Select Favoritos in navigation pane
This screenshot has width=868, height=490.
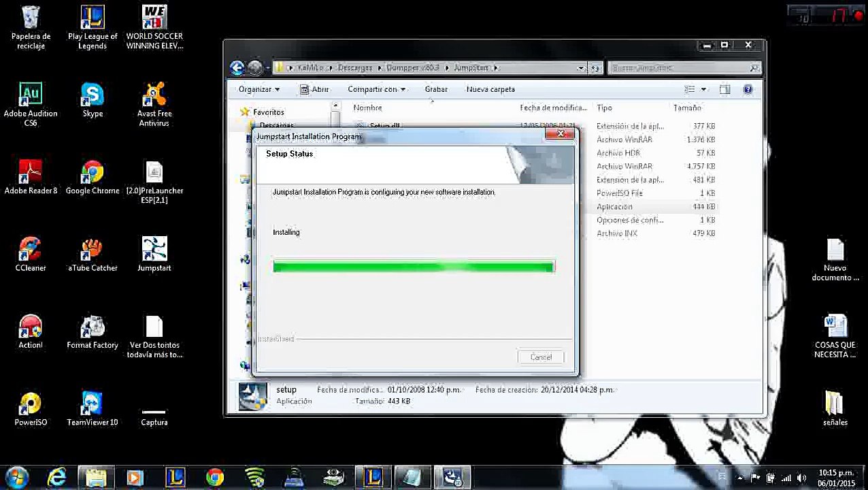(x=269, y=112)
